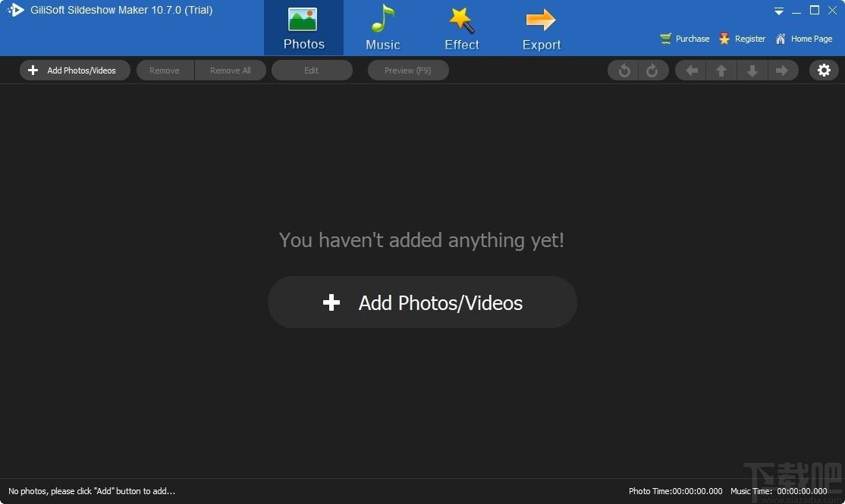Open the Export tab
The height and width of the screenshot is (504, 845).
(x=541, y=28)
